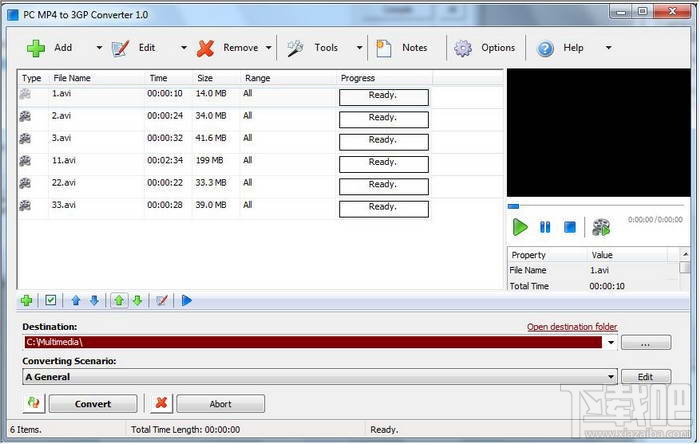700x444 pixels.
Task: Click the green down arrow icon
Action: point(138,300)
